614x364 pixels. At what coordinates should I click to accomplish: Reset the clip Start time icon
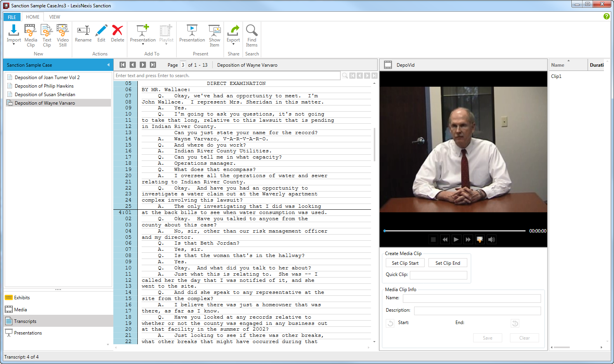point(390,323)
